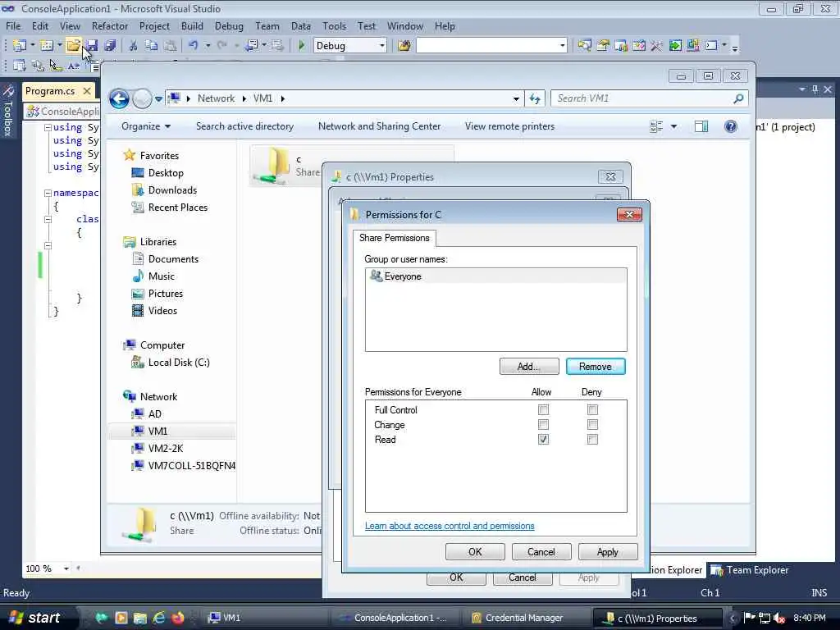Click the Find in Files icon
The image size is (840, 630).
(404, 46)
